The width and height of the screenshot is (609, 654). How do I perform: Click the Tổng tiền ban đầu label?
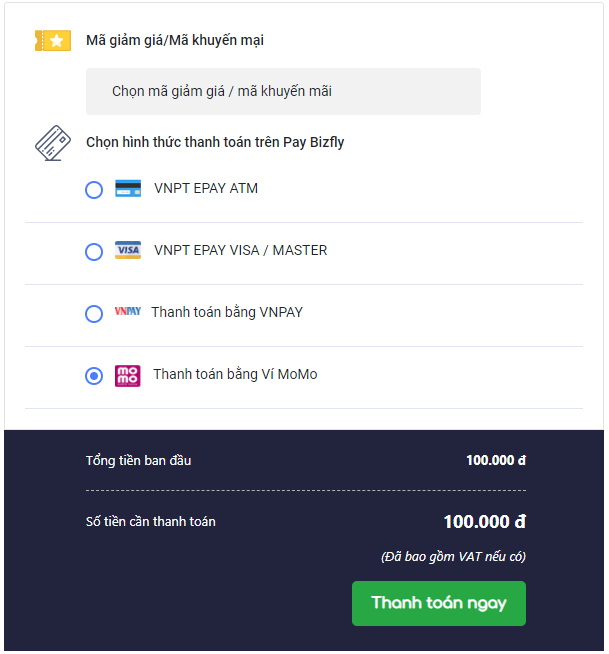[x=138, y=460]
